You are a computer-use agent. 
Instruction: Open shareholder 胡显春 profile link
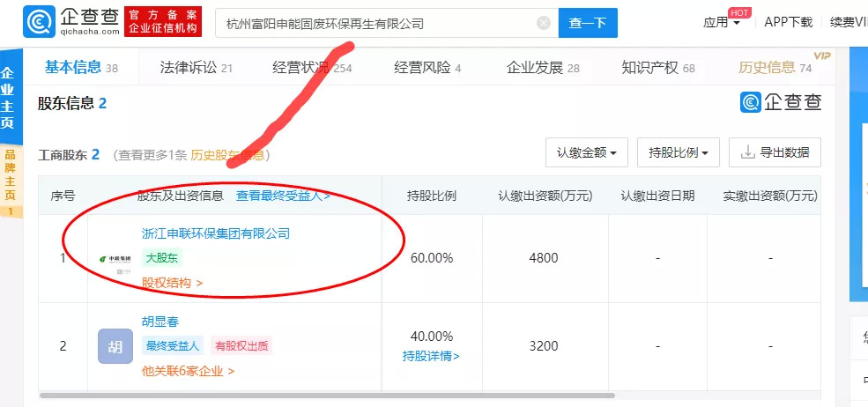click(x=160, y=322)
